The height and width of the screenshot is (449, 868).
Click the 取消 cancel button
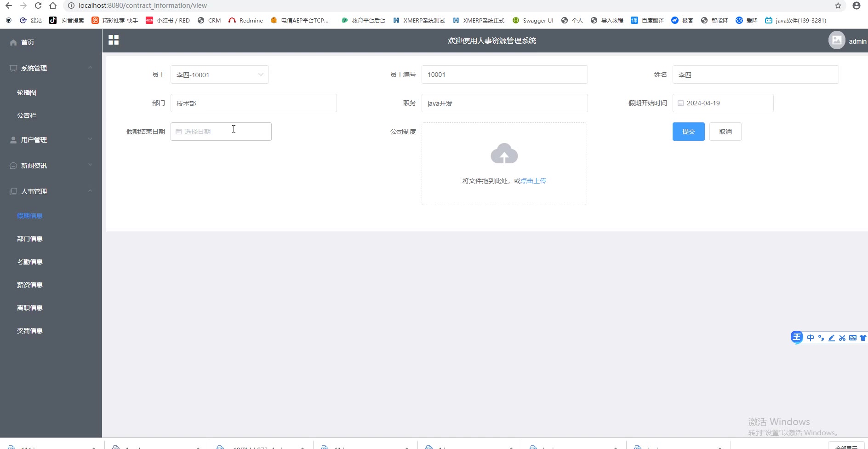click(725, 132)
